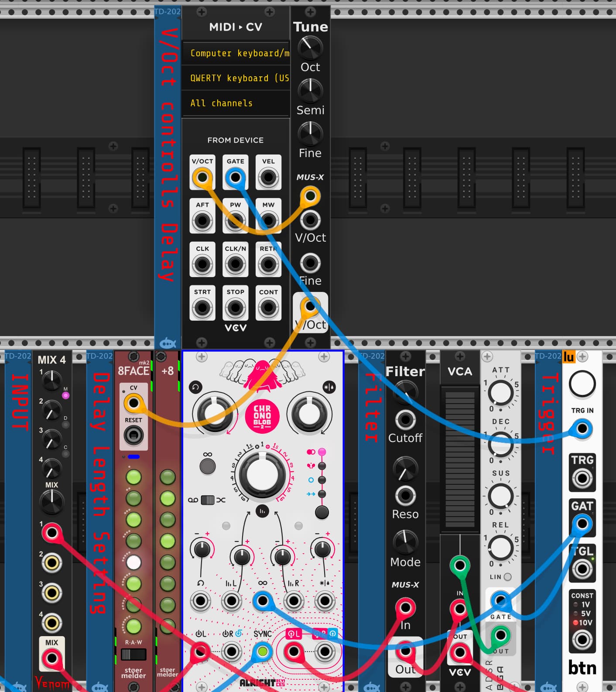Expand the All channels MIDI selector
The image size is (616, 692).
click(x=236, y=103)
